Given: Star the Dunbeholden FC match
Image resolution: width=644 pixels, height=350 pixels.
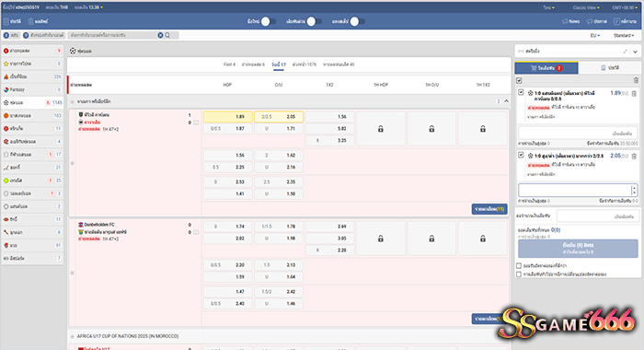Looking at the screenshot, I should pyautogui.click(x=73, y=273).
